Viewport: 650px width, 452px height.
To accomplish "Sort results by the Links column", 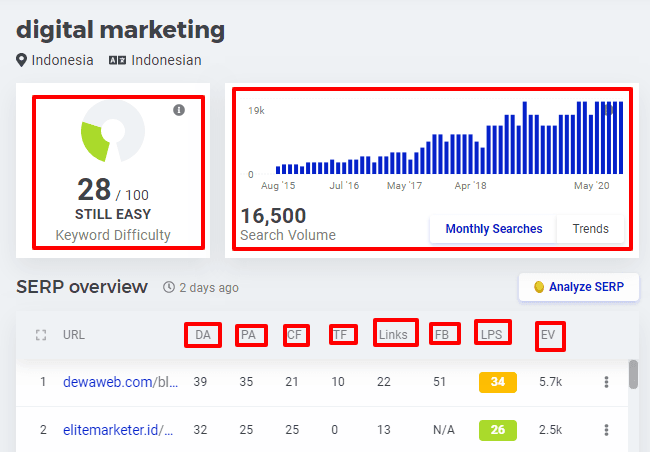I will (x=393, y=335).
